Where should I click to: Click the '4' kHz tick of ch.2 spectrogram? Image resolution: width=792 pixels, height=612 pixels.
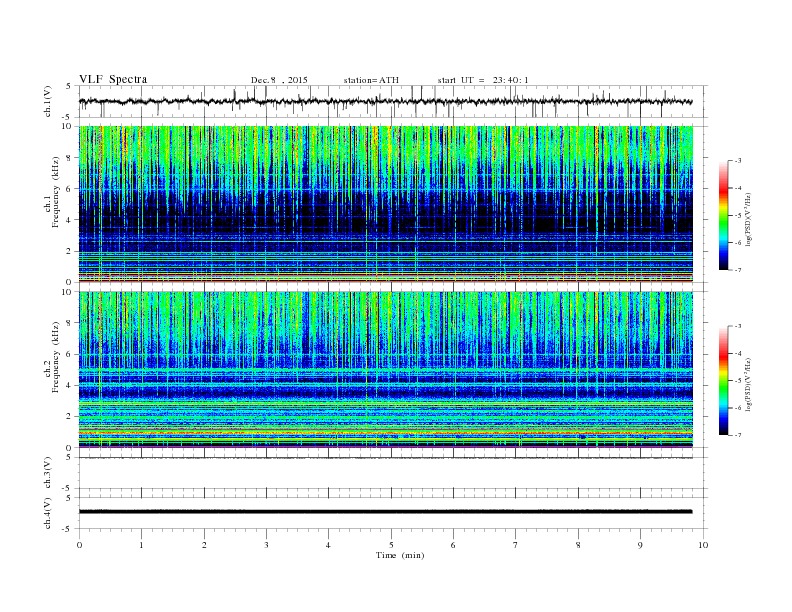tap(69, 385)
